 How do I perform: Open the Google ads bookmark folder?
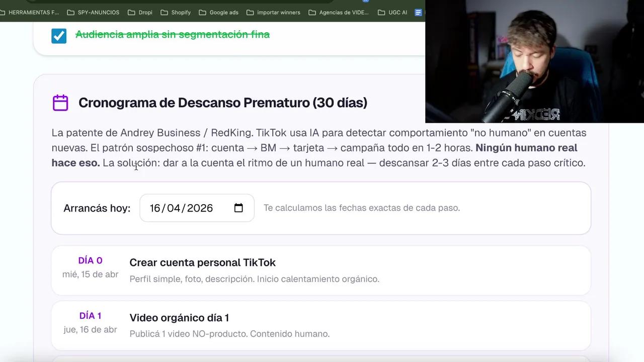coord(218,12)
